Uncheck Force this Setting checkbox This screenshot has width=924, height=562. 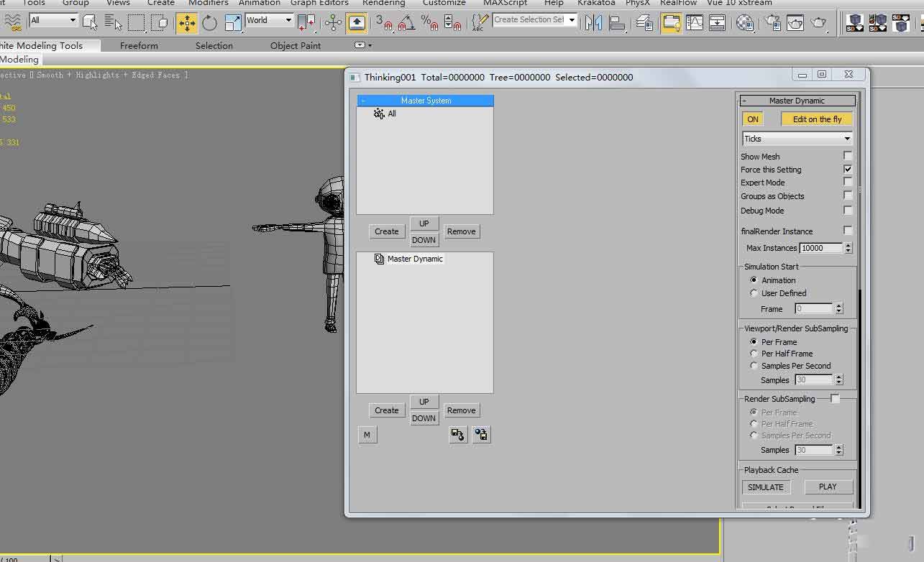(848, 169)
